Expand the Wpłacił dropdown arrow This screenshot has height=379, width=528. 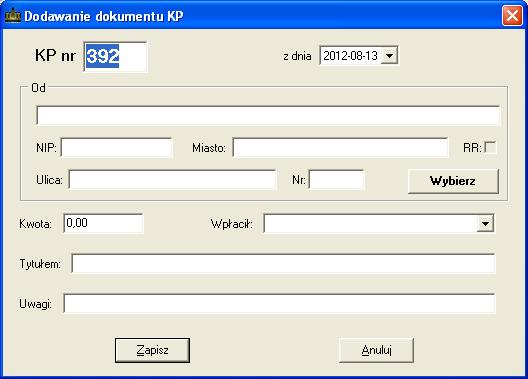485,223
